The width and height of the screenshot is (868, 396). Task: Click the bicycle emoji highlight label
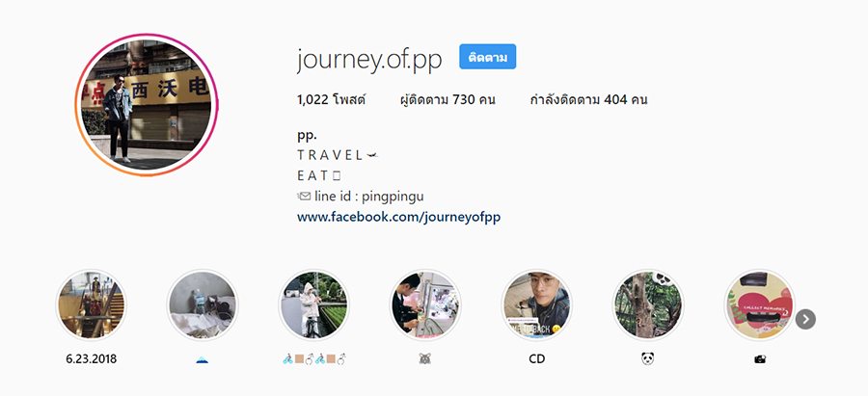click(313, 359)
